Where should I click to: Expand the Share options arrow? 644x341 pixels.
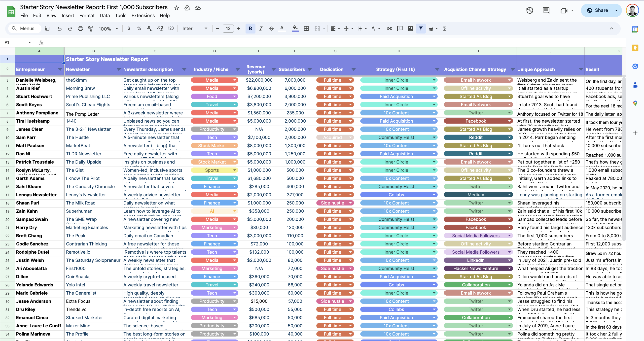616,10
